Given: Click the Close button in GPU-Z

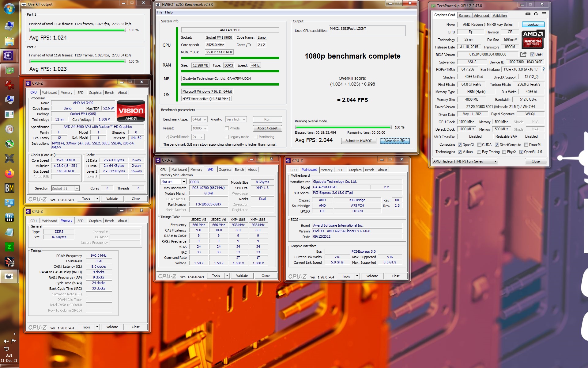Looking at the screenshot, I should point(536,161).
